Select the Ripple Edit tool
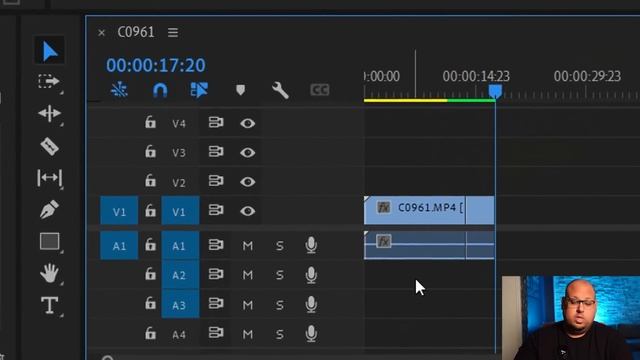Screen dimensions: 640x360 (49, 113)
